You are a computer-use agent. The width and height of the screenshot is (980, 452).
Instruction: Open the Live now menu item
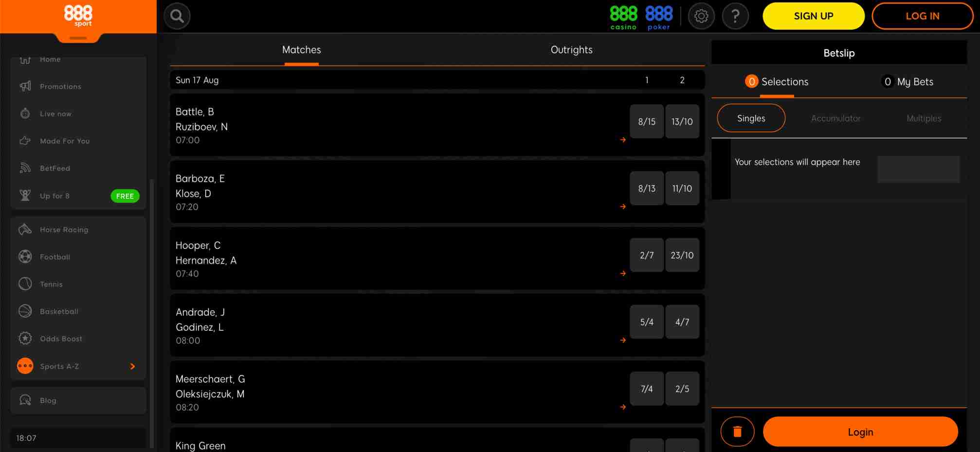click(78, 113)
